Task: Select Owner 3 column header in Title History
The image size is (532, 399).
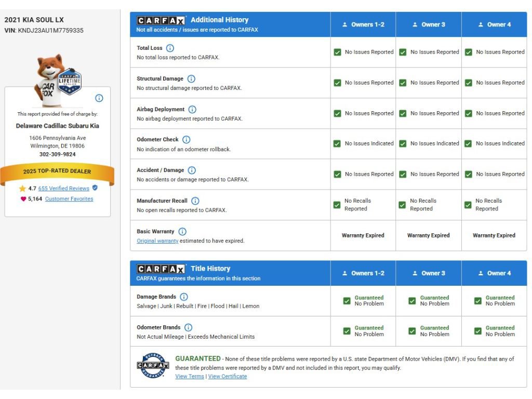Action: [x=429, y=273]
